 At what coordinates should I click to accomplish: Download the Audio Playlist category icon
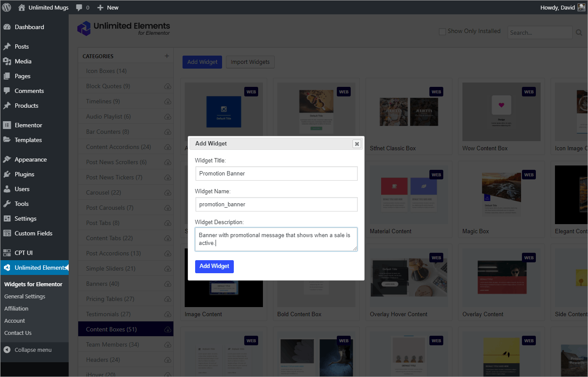click(167, 117)
